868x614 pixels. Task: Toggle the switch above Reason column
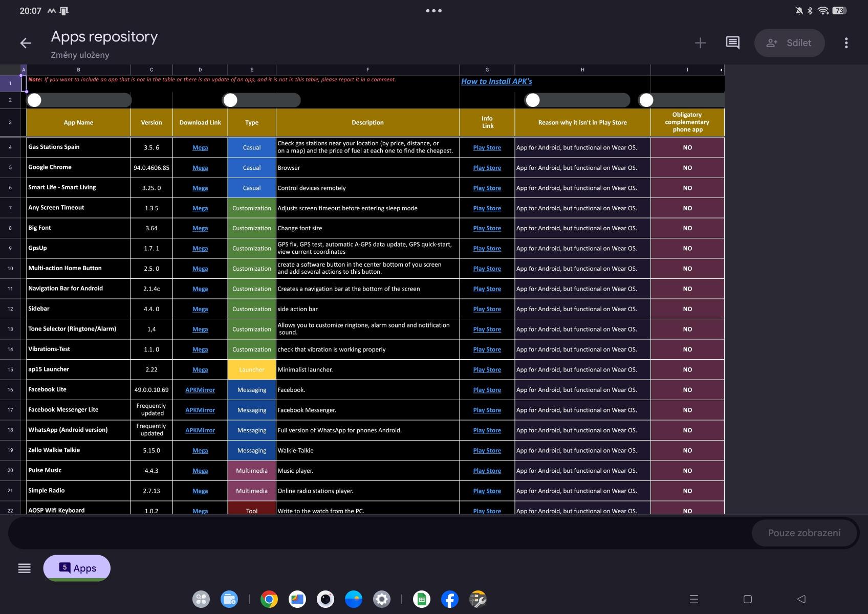[x=533, y=100]
